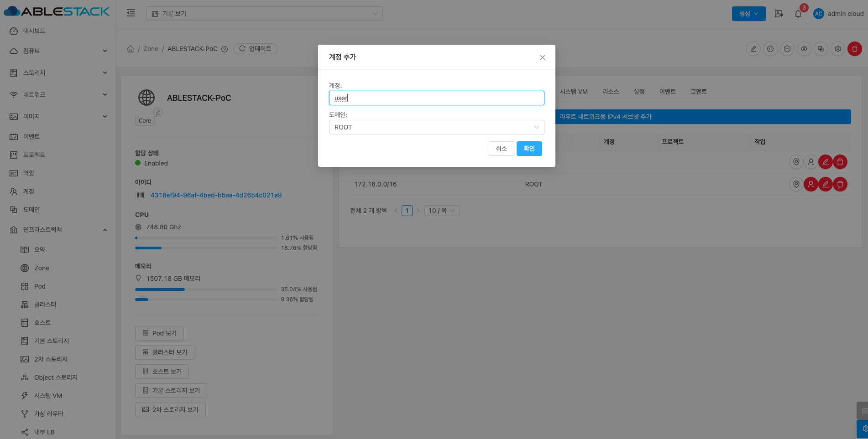Close the 계정 추가 dialog with X

coord(542,57)
